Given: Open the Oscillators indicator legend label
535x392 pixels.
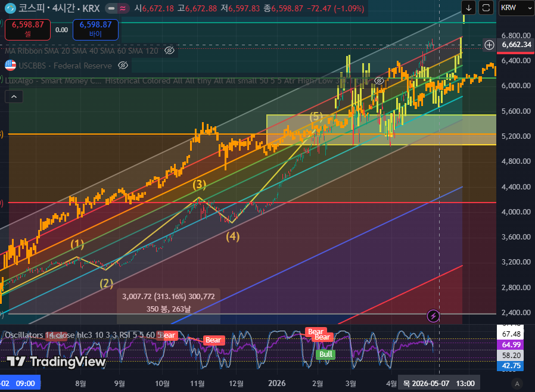Looking at the screenshot, I should pos(85,335).
